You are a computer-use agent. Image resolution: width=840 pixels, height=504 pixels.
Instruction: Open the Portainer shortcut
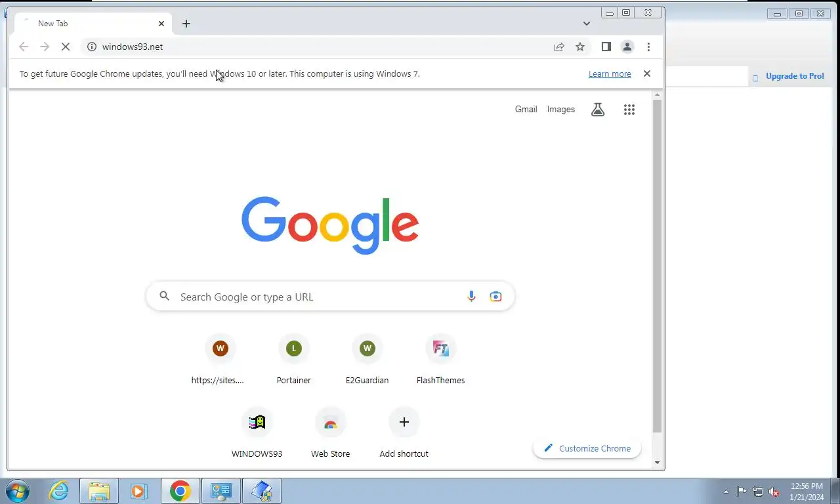[x=294, y=360]
